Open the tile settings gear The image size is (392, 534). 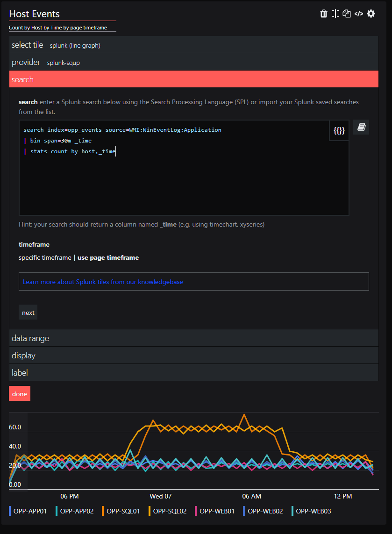371,14
